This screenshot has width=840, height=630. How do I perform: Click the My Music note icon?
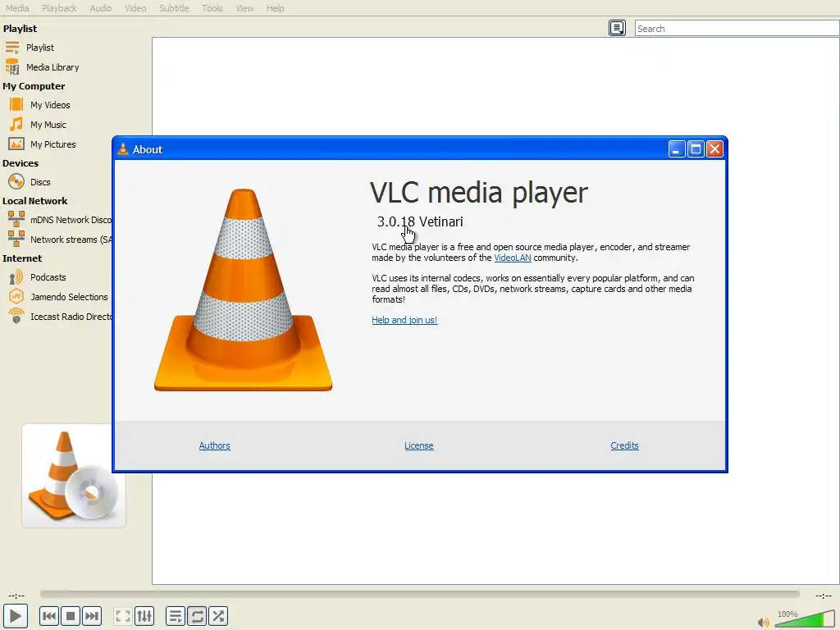(16, 125)
